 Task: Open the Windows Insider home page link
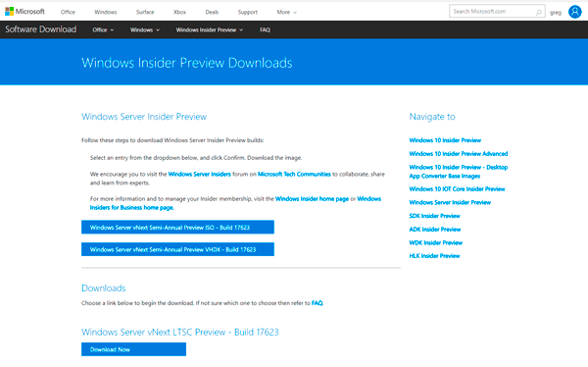coord(312,199)
